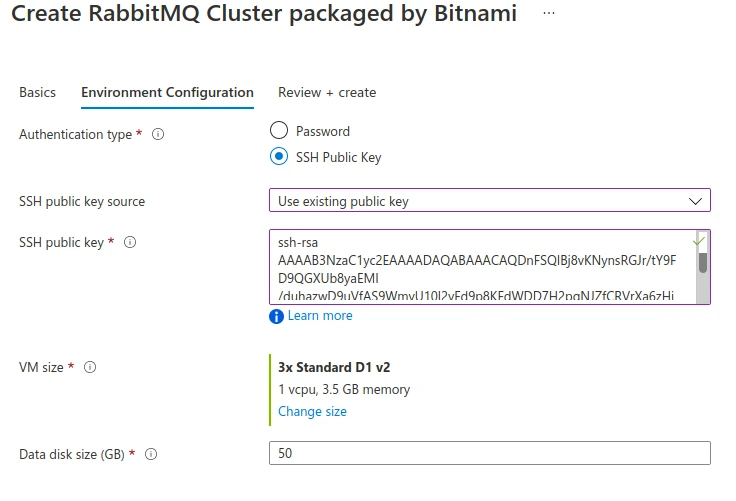The height and width of the screenshot is (501, 736).
Task: Click info icon beside Data disk size
Action: tap(151, 454)
